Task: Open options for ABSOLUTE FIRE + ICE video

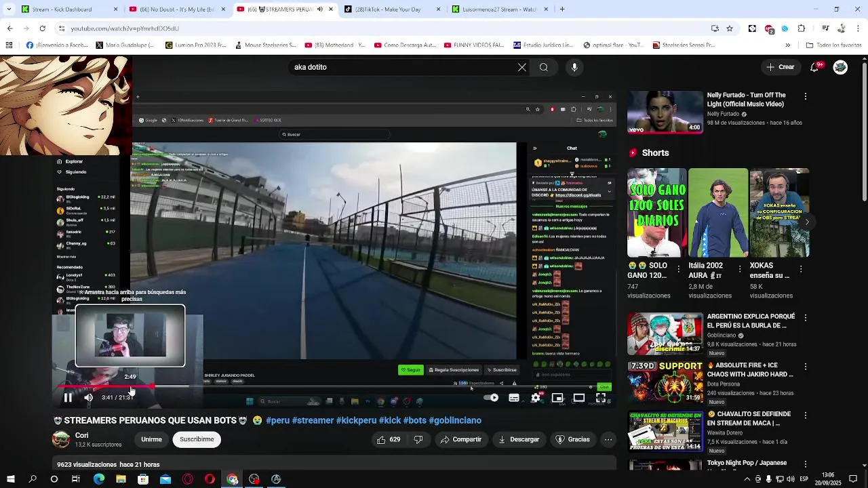Action: [806, 366]
